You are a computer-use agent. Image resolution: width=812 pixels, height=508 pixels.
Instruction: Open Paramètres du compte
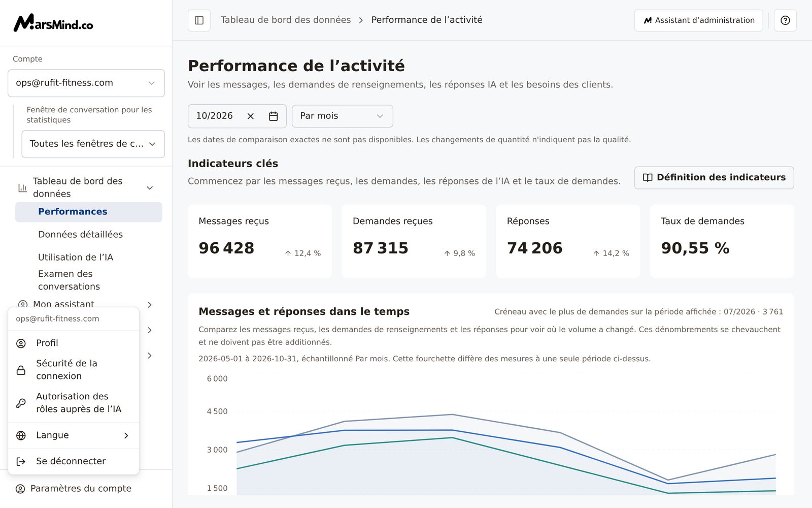click(74, 489)
